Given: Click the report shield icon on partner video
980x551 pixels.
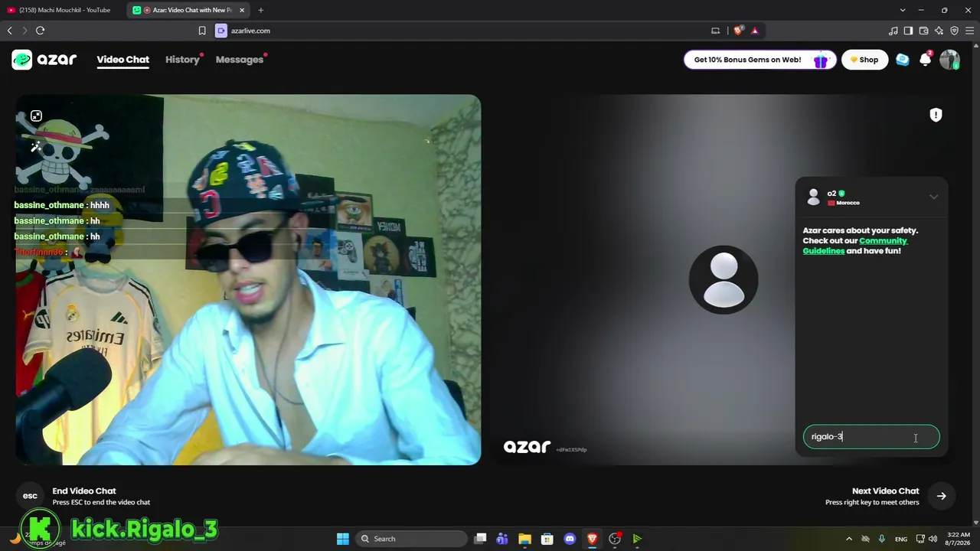Looking at the screenshot, I should coord(936,115).
